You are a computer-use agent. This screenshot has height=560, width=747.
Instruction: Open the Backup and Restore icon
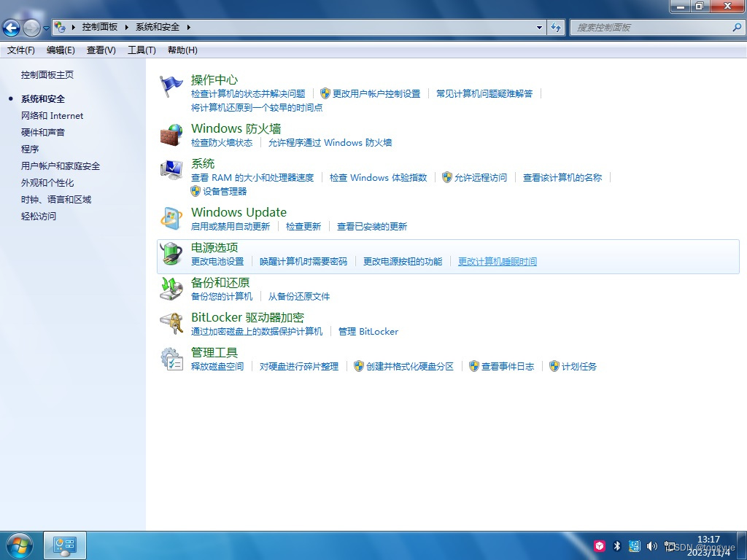click(171, 289)
